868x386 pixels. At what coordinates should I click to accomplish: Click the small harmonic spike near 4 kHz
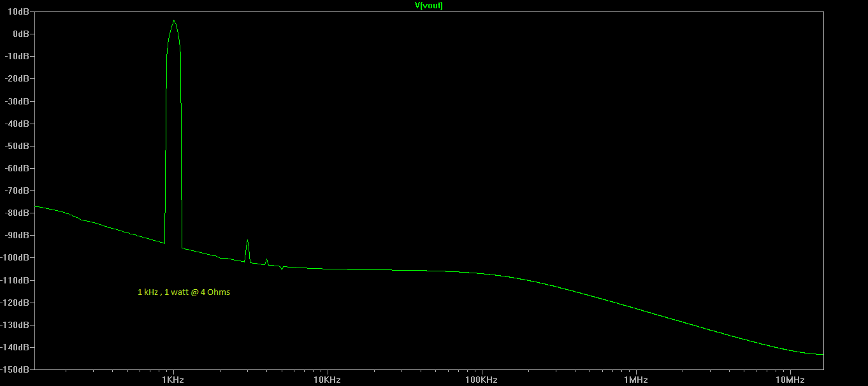coord(266,260)
